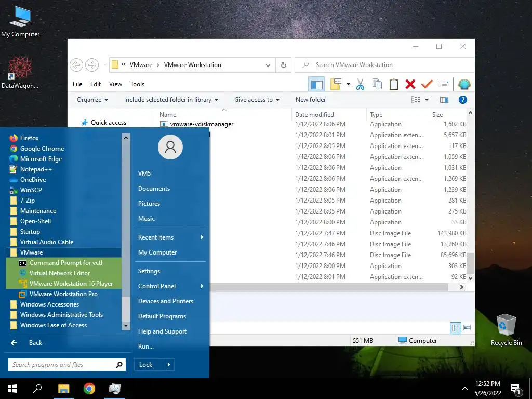Switch to details view icon at window bottom
Image resolution: width=532 pixels, height=399 pixels.
tap(455, 328)
